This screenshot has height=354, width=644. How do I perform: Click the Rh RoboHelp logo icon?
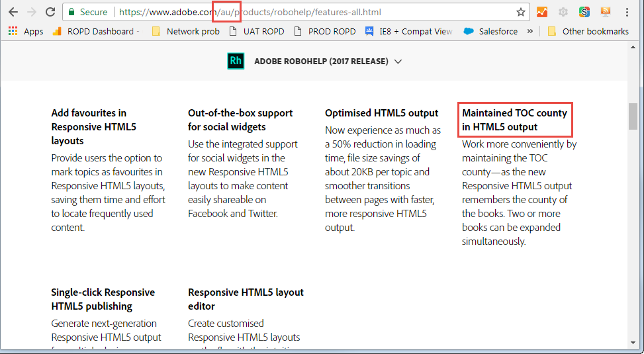[x=236, y=61]
